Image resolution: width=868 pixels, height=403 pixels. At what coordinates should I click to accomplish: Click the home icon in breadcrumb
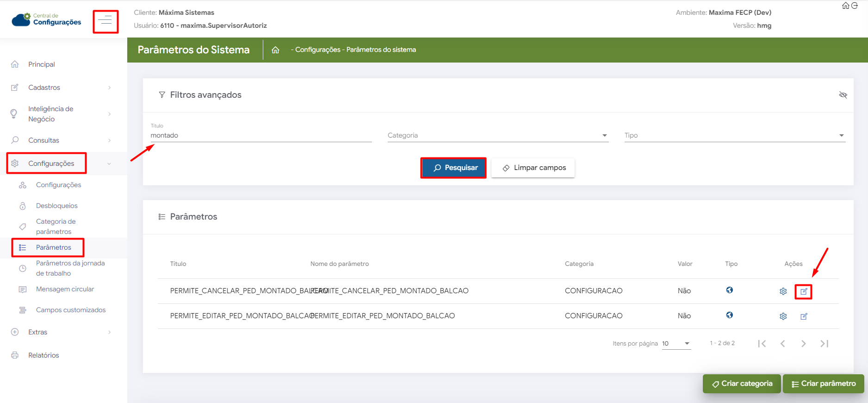point(275,50)
